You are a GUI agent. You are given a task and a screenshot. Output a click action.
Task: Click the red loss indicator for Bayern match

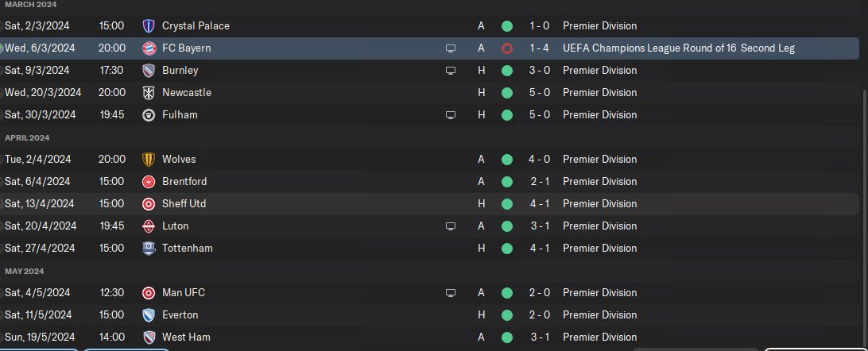(x=507, y=48)
